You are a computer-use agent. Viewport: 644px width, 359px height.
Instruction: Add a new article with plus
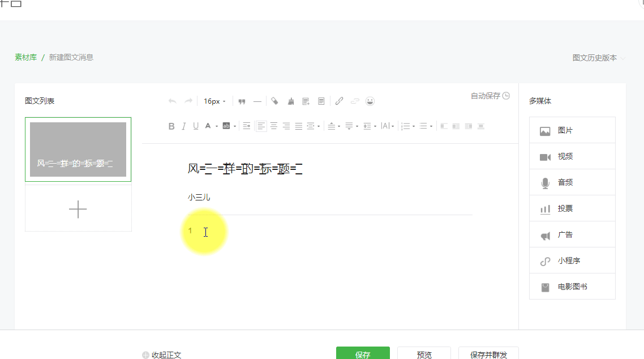(x=78, y=209)
